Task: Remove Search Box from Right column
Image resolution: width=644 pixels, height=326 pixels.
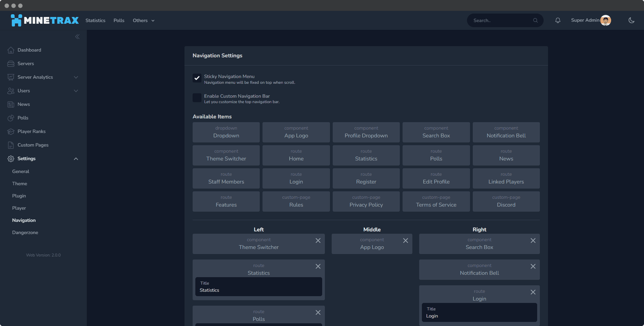Action: tap(533, 241)
